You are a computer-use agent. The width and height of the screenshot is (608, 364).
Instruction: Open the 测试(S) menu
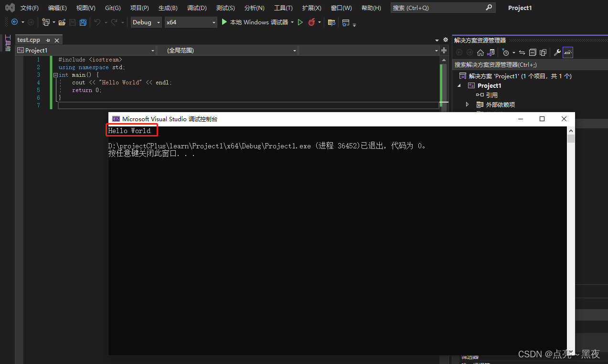[x=225, y=8]
